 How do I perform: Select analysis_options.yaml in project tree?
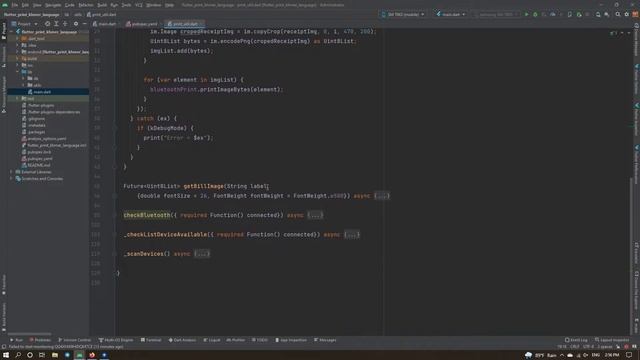(47, 139)
